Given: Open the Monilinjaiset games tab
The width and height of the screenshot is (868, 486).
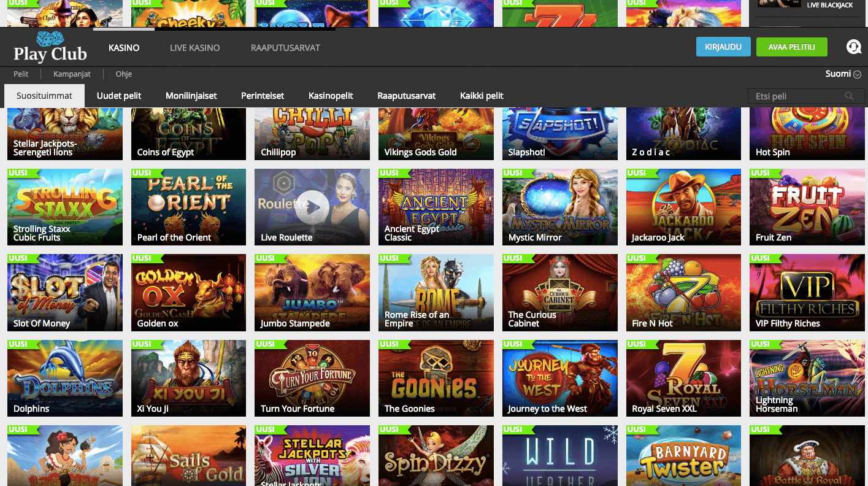Looking at the screenshot, I should (191, 96).
